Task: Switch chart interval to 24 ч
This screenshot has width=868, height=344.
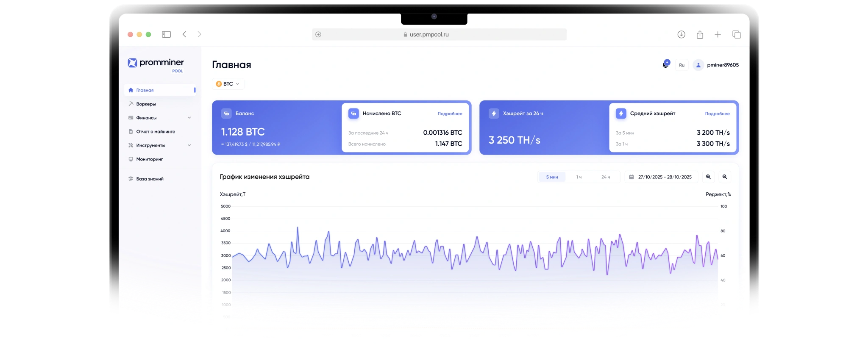Action: [x=606, y=177]
